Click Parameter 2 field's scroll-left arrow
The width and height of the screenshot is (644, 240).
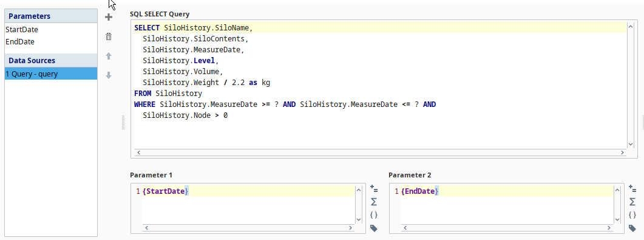coord(405,228)
